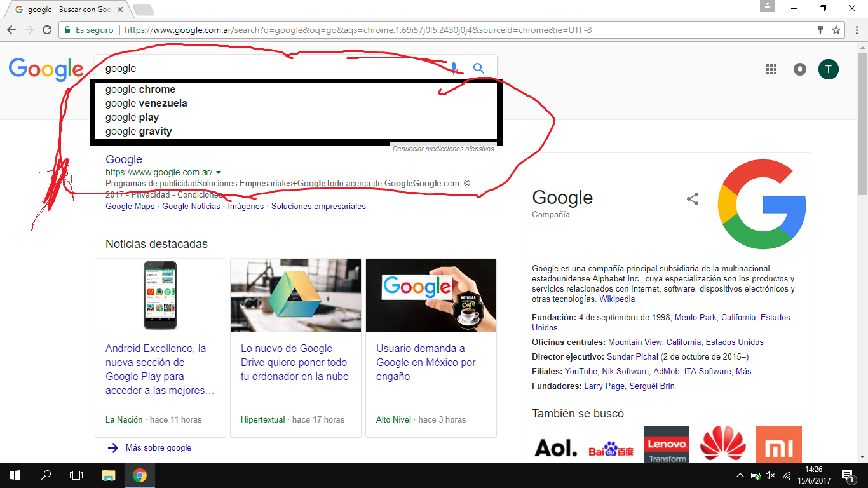Click the browser address bar URL
Viewport: 868px width, 488px height.
358,30
